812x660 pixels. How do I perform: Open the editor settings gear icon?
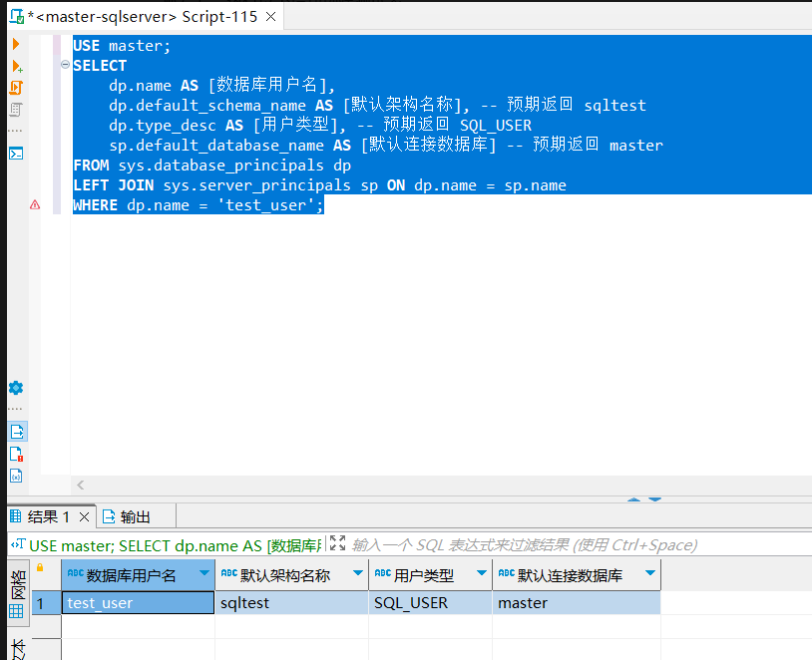click(x=16, y=388)
